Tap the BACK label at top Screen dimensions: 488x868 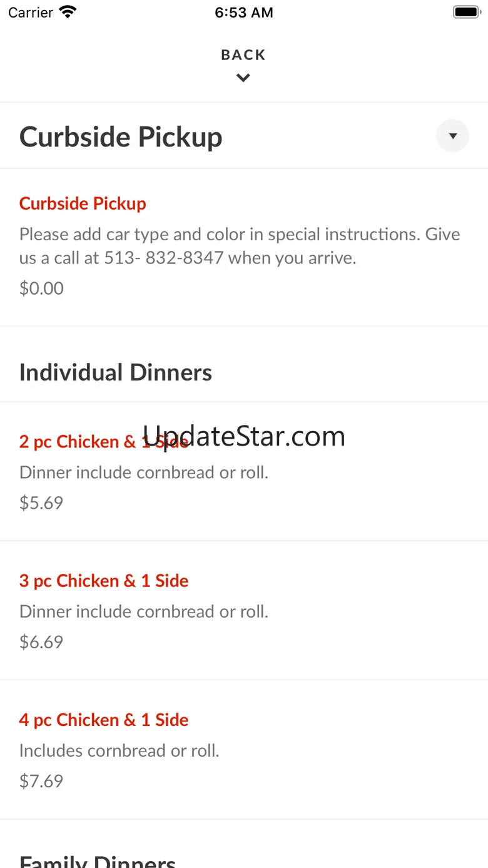(243, 55)
